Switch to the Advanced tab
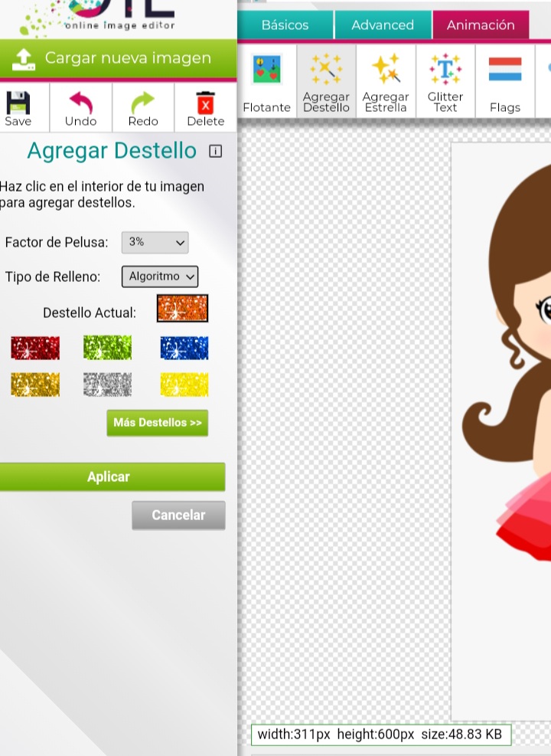This screenshot has height=756, width=551. pos(383,25)
